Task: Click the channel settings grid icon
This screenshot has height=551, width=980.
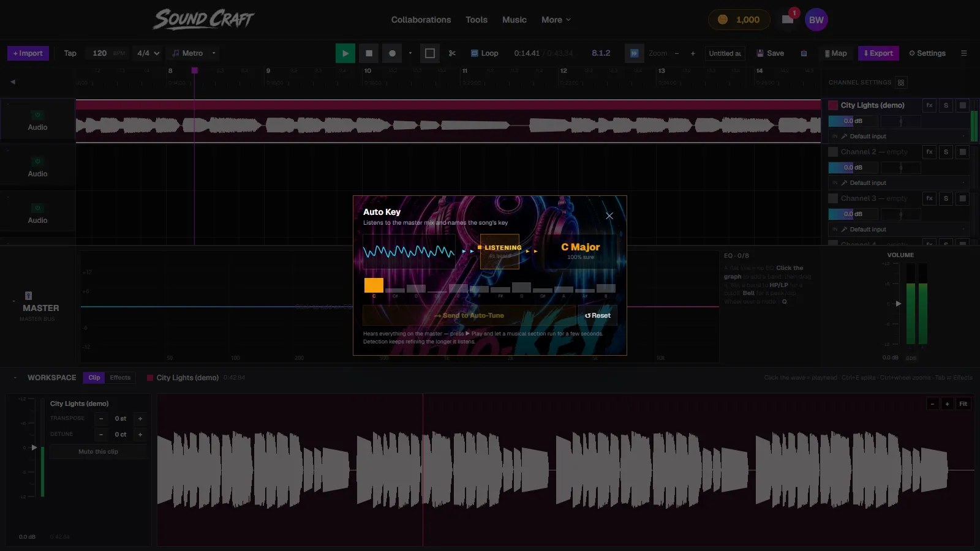Action: click(x=901, y=82)
